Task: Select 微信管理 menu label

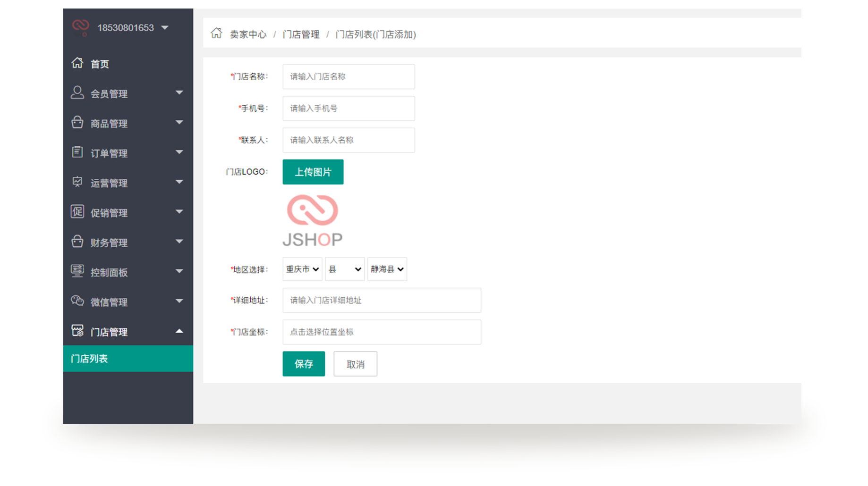Action: pos(109,302)
